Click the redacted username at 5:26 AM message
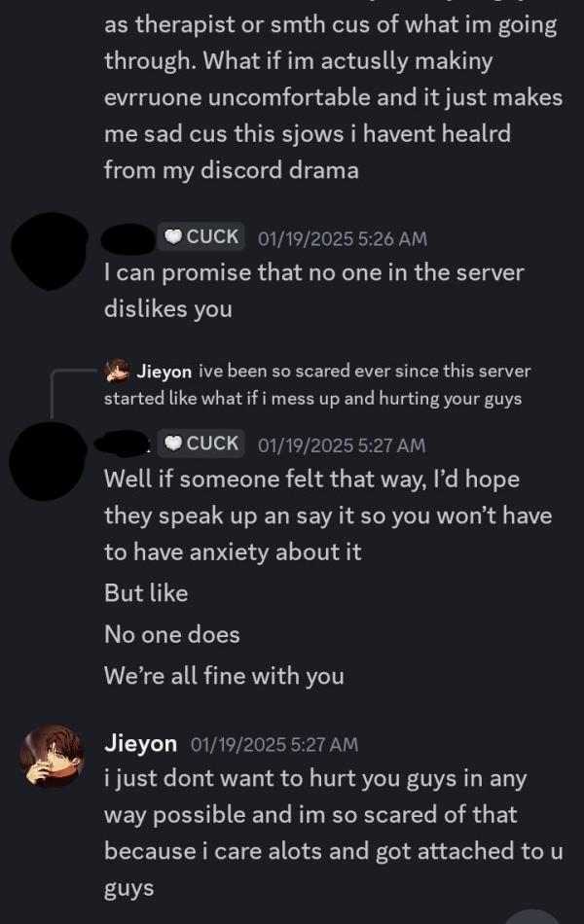 tap(128, 238)
